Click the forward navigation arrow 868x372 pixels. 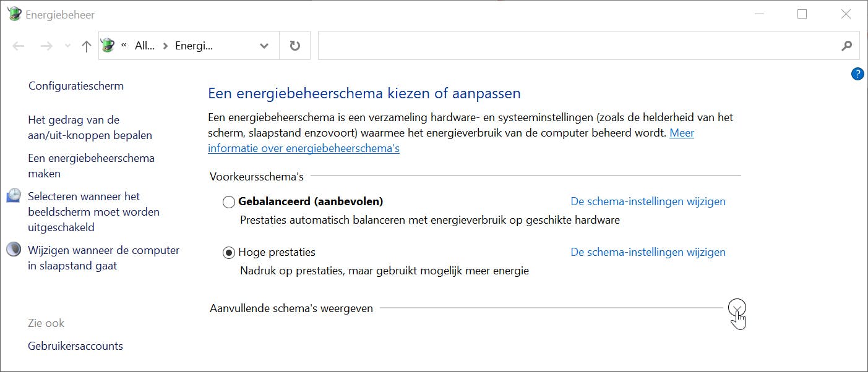46,46
